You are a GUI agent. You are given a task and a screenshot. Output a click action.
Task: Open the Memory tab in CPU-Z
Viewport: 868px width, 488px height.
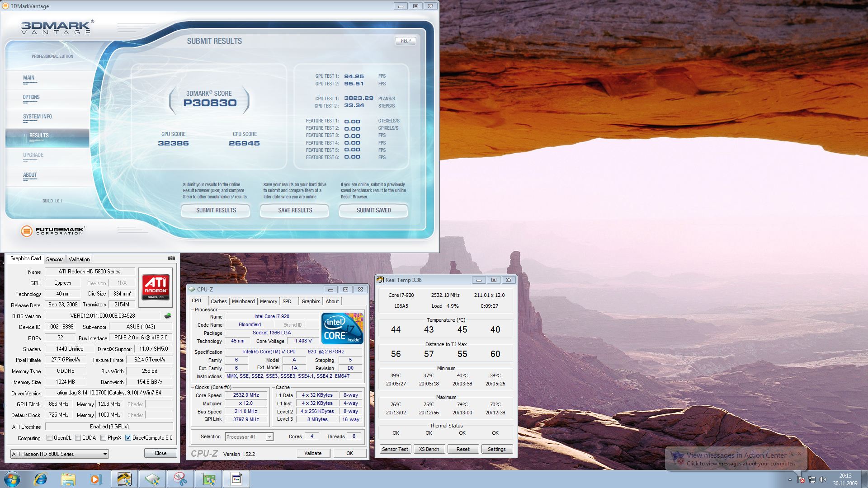click(x=269, y=301)
